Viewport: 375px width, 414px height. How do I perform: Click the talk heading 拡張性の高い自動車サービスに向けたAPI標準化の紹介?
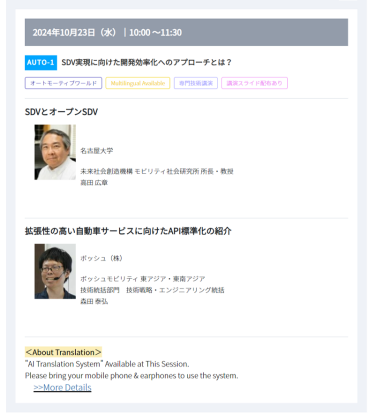(x=128, y=231)
